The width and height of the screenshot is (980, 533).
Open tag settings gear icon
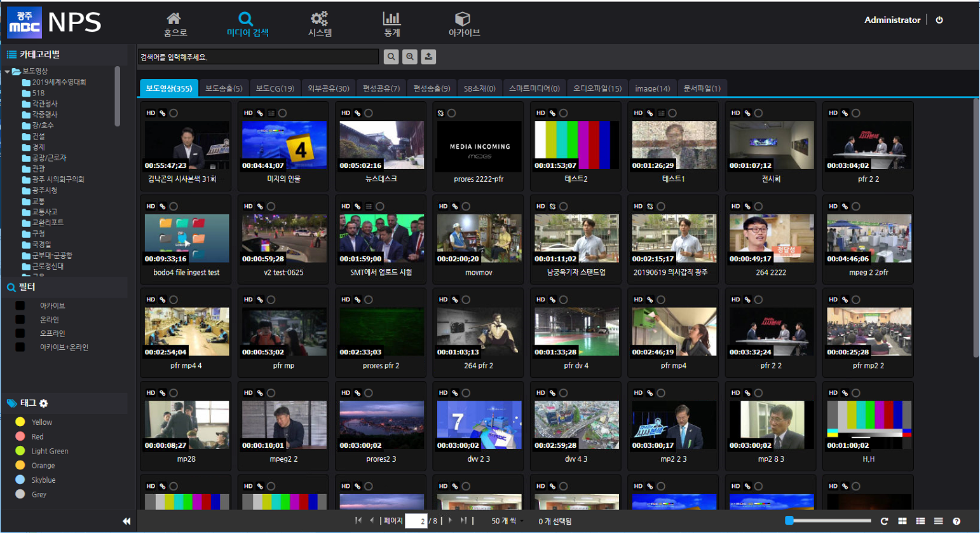tap(44, 403)
